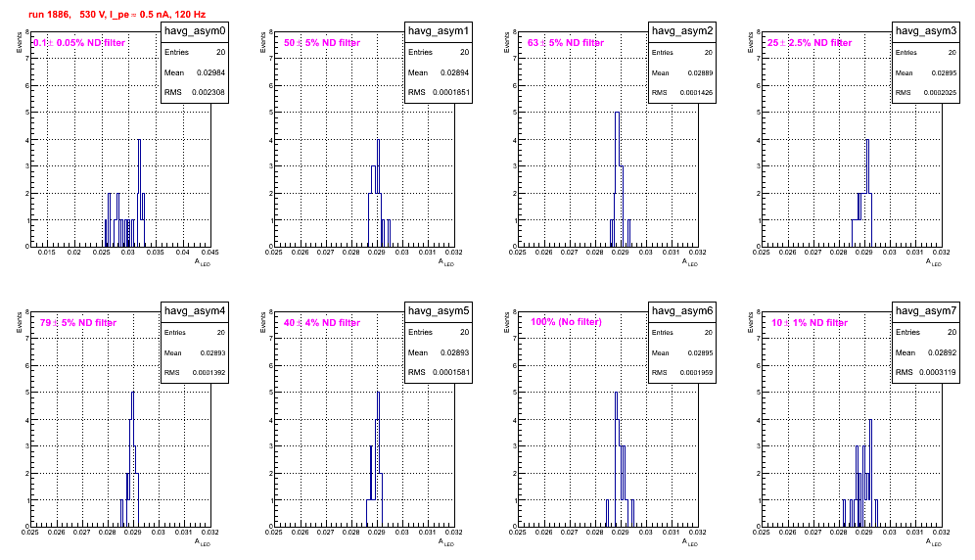Click Mean value 0.02889 in havg_asym2
975x560 pixels.
click(x=700, y=72)
